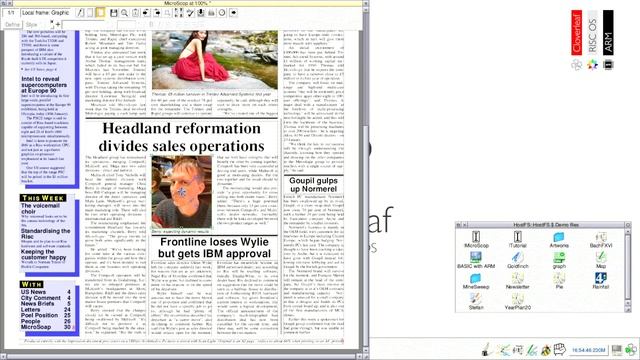Click the woman in red dress photo
640x360 pixels.
[x=215, y=60]
